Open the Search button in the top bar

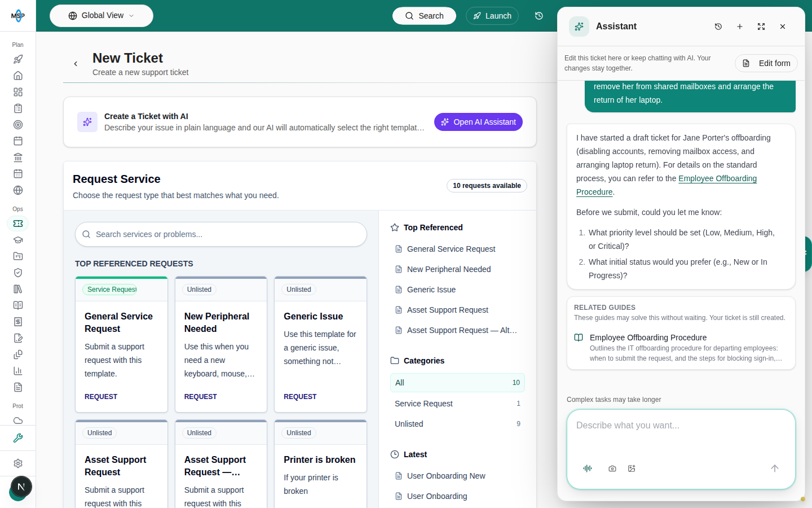[424, 16]
